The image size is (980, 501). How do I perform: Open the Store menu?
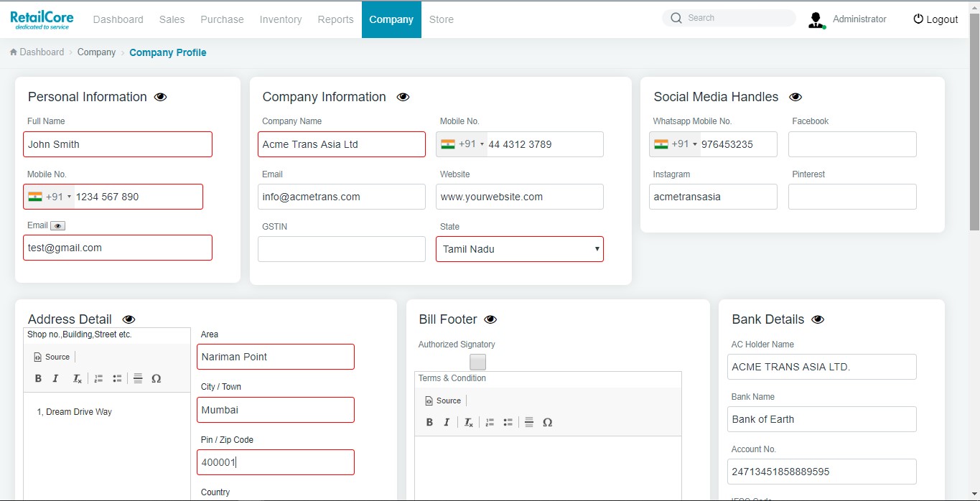pyautogui.click(x=442, y=19)
